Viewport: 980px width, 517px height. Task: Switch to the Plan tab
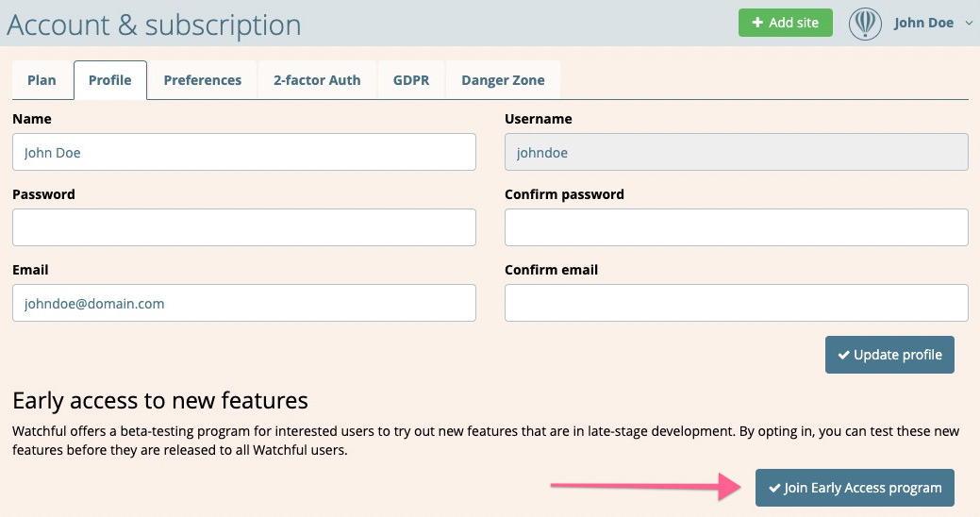42,80
